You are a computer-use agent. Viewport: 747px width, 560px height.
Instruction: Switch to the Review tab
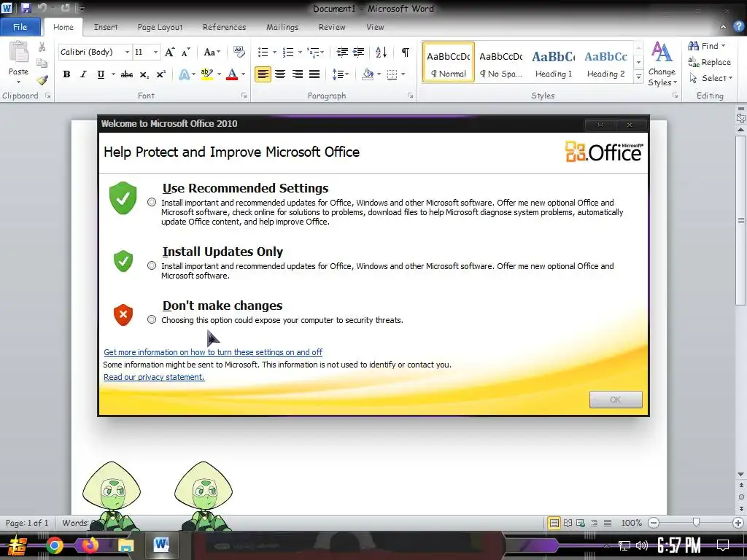coord(332,27)
